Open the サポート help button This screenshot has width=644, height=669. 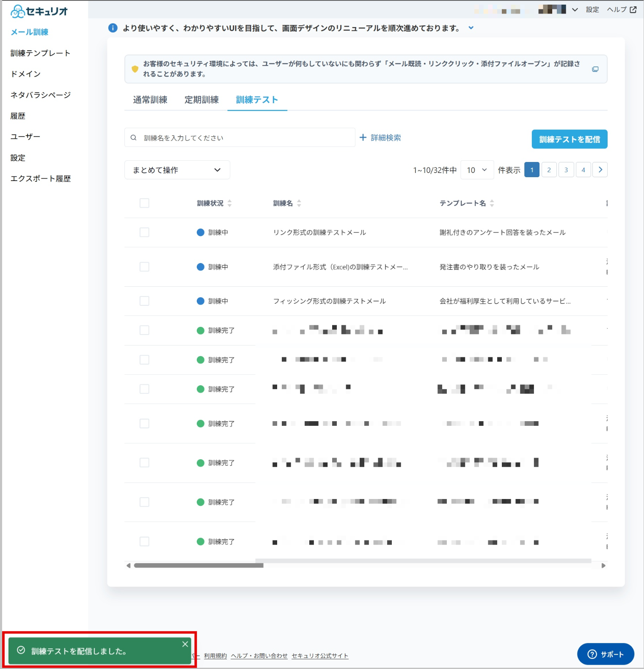[x=605, y=654]
